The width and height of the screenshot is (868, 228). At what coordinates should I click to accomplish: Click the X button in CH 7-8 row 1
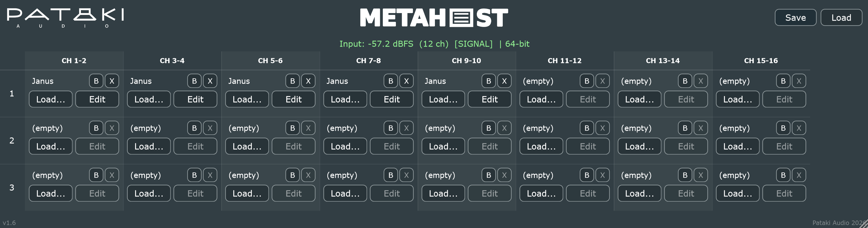406,81
